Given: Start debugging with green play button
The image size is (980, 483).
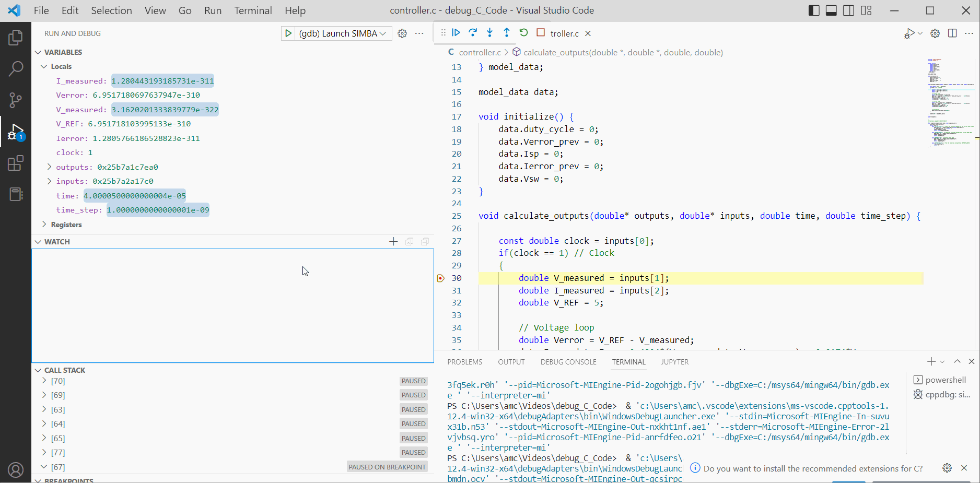Looking at the screenshot, I should 288,33.
